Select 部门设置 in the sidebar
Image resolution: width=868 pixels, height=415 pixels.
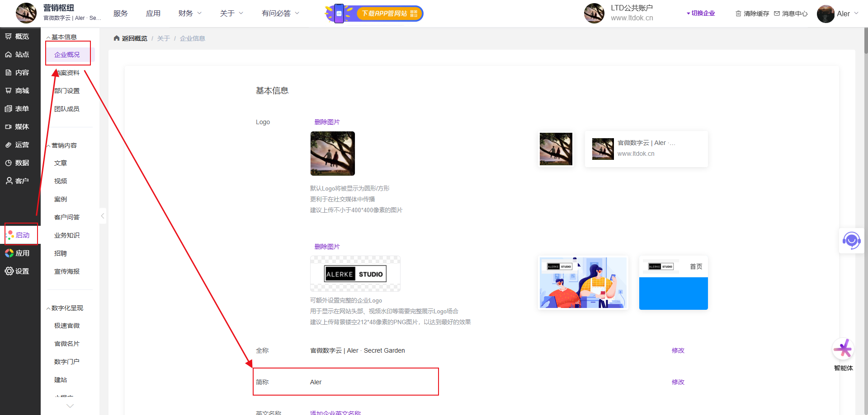pos(67,91)
